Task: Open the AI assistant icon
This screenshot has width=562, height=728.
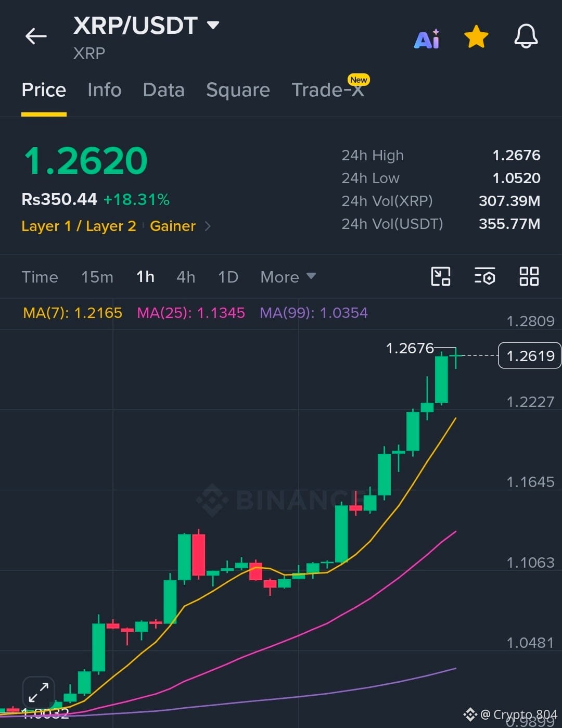Action: [427, 39]
